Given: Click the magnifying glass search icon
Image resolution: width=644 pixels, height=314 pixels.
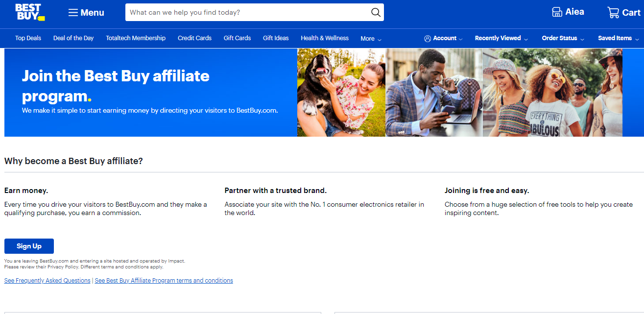Looking at the screenshot, I should click(x=376, y=12).
